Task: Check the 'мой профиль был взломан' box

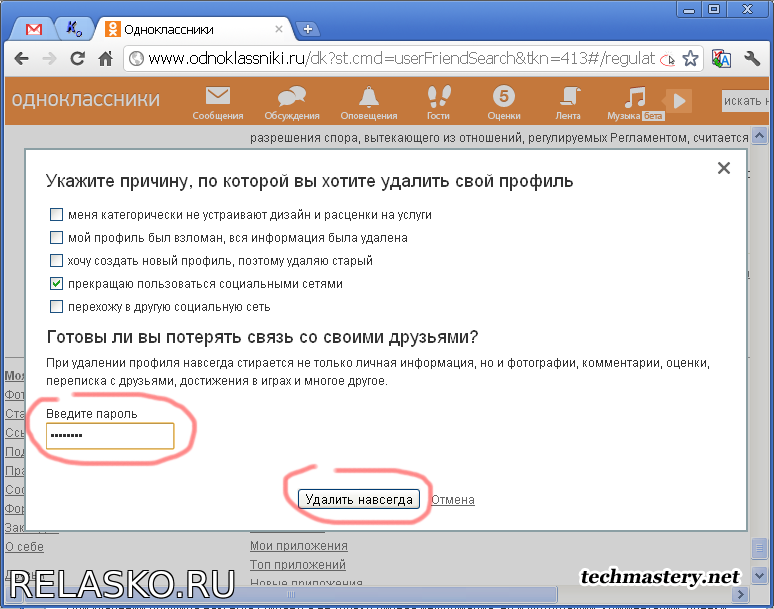Action: [57, 238]
